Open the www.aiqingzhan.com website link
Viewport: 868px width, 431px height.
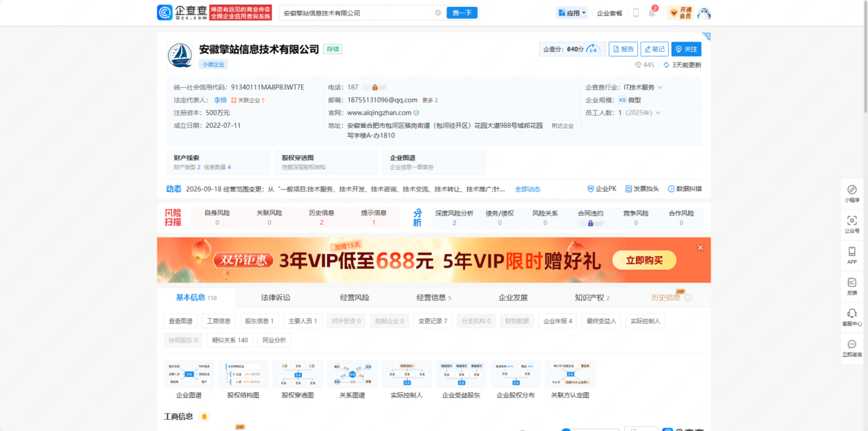click(379, 113)
